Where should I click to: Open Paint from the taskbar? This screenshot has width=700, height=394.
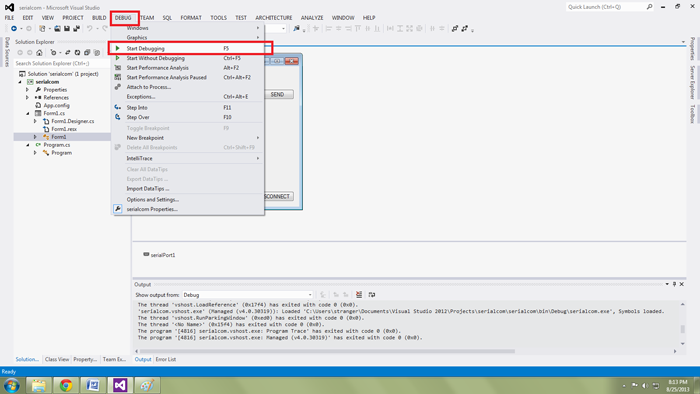[x=147, y=385]
